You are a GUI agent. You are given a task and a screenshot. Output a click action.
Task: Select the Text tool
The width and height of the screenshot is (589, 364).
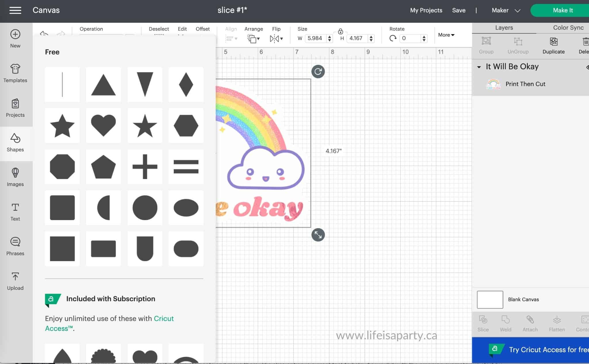tap(15, 212)
